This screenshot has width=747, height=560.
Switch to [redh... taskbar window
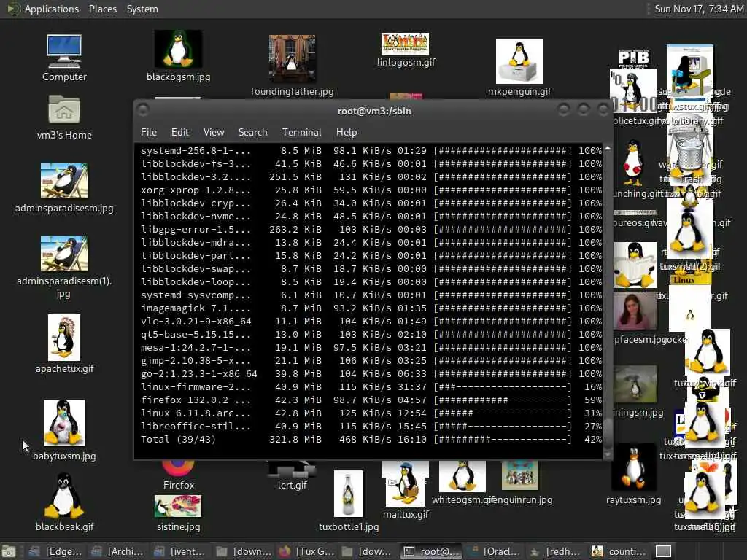[x=557, y=551]
